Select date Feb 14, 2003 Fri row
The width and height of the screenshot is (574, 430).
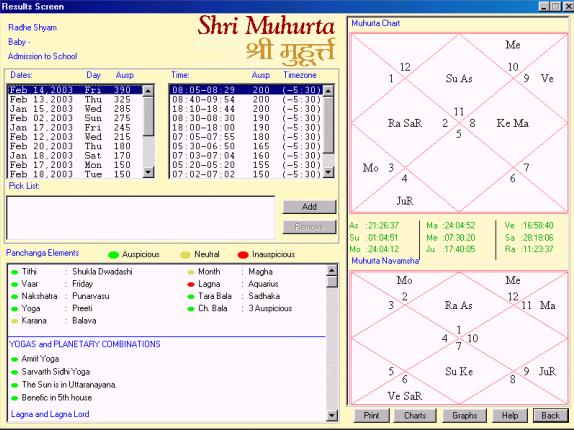pos(75,90)
